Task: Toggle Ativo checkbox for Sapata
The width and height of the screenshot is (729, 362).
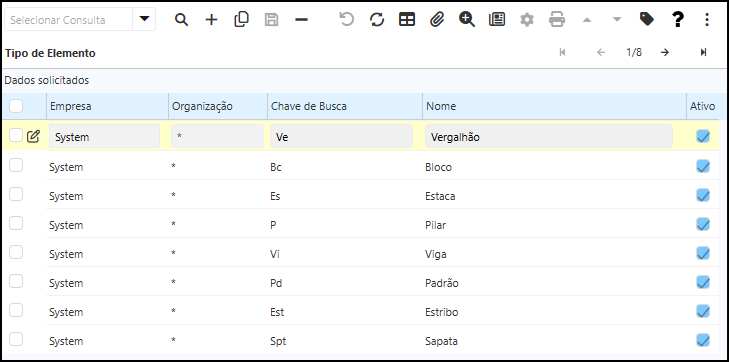Action: (703, 340)
